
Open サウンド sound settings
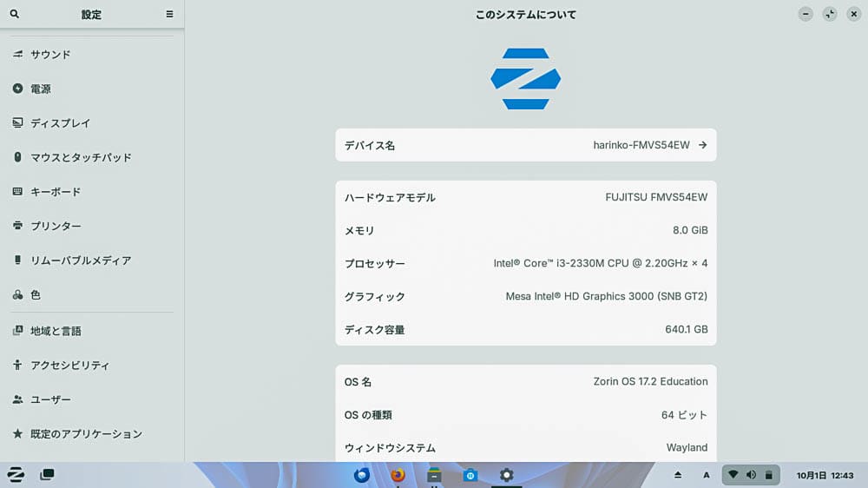click(50, 55)
